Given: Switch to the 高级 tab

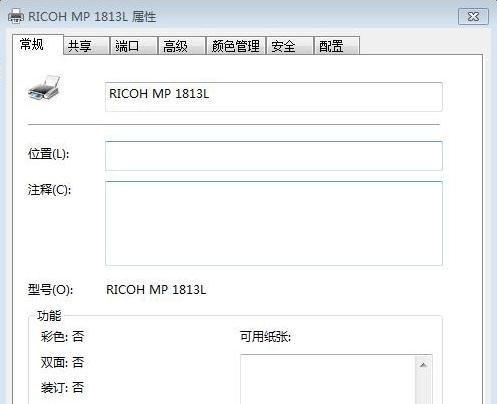Looking at the screenshot, I should point(181,46).
